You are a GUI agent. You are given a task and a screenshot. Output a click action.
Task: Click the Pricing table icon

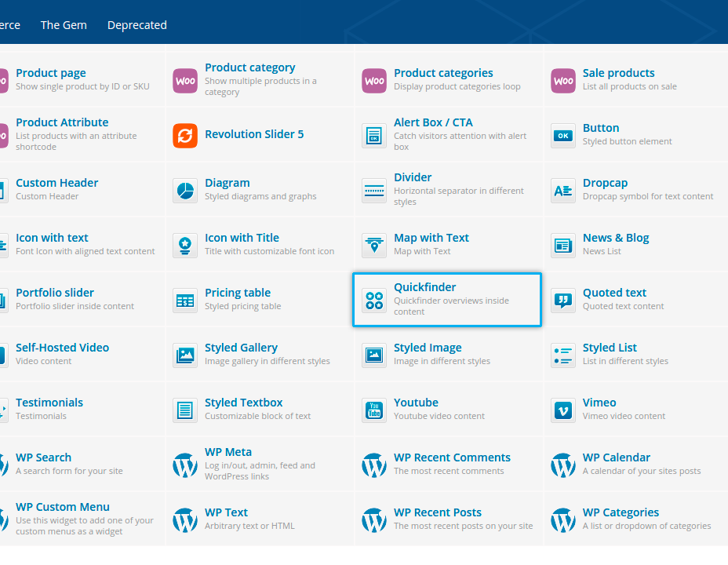point(185,300)
